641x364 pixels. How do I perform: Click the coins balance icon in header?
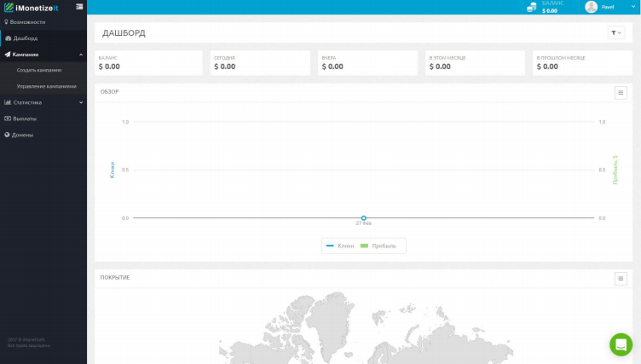coord(532,7)
